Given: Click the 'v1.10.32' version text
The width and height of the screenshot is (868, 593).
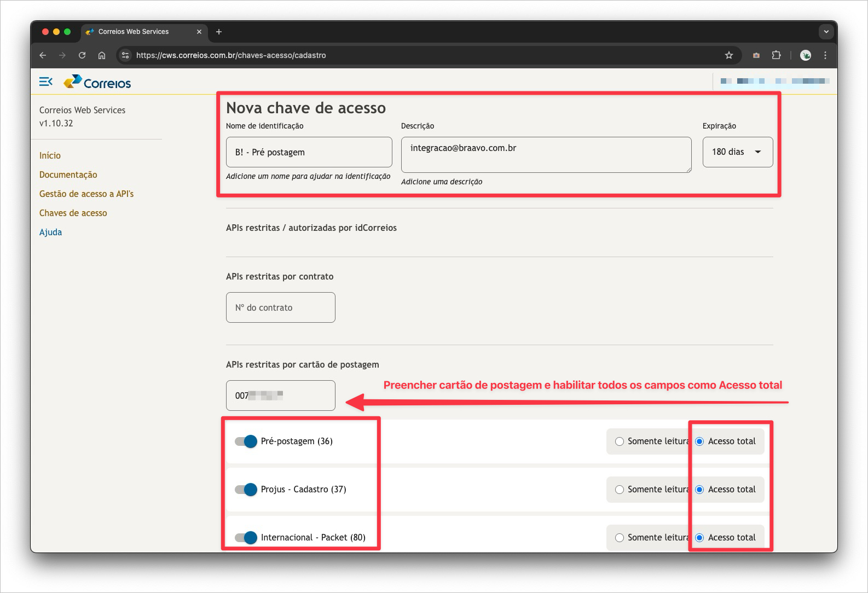Looking at the screenshot, I should tap(56, 124).
